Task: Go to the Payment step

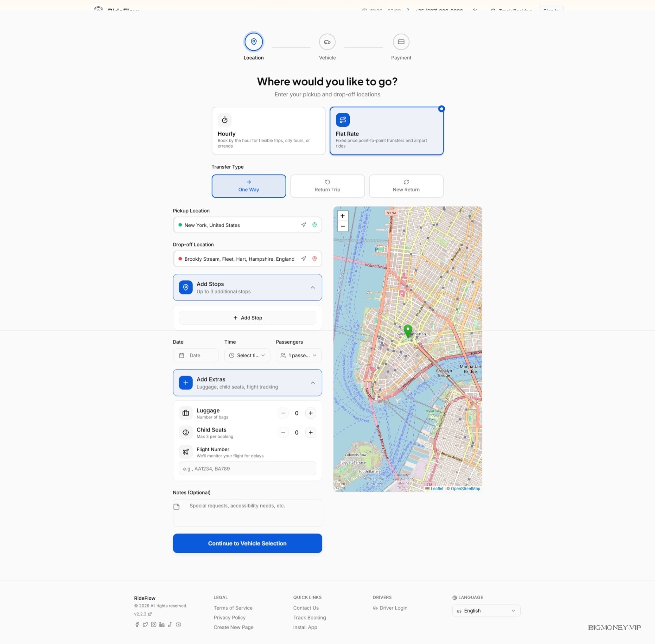Action: (x=401, y=42)
